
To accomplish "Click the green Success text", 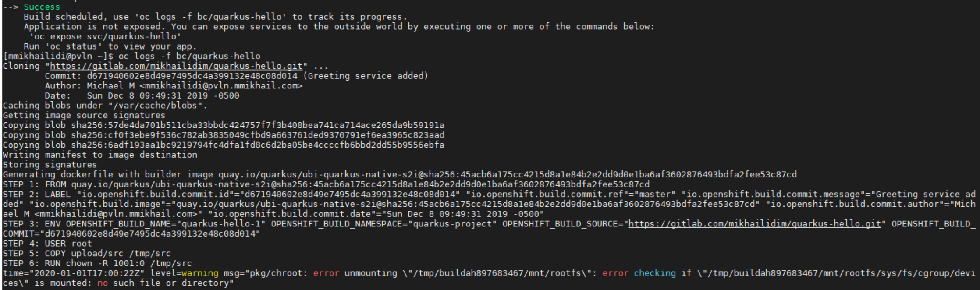I will (42, 7).
